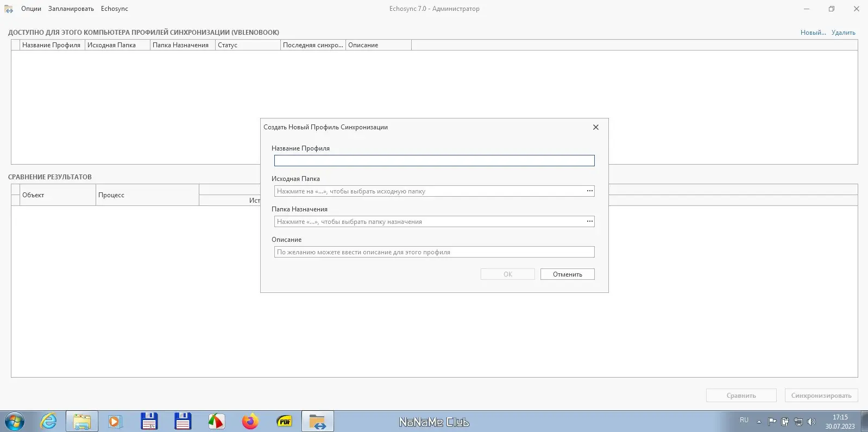The height and width of the screenshot is (432, 868).
Task: Focus the profile name input in the dialog
Action: point(435,161)
